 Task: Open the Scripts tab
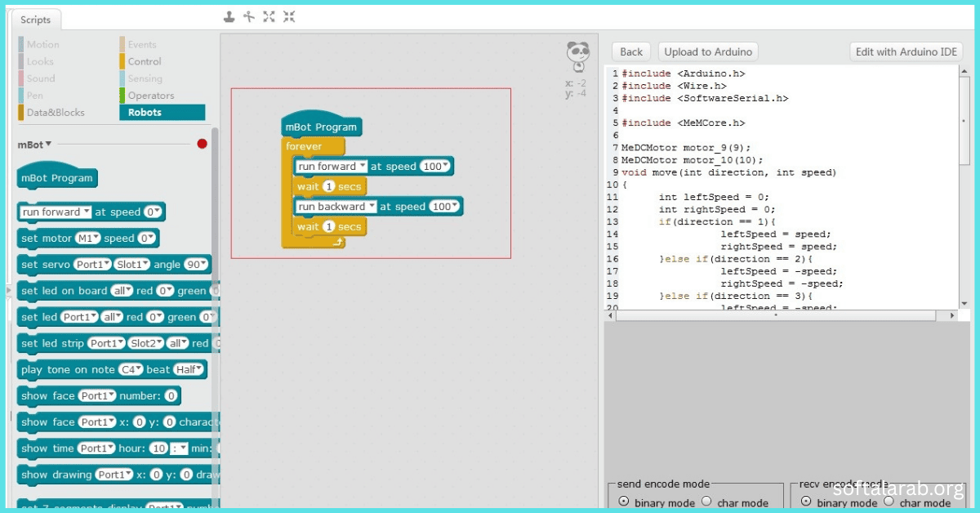tap(36, 20)
